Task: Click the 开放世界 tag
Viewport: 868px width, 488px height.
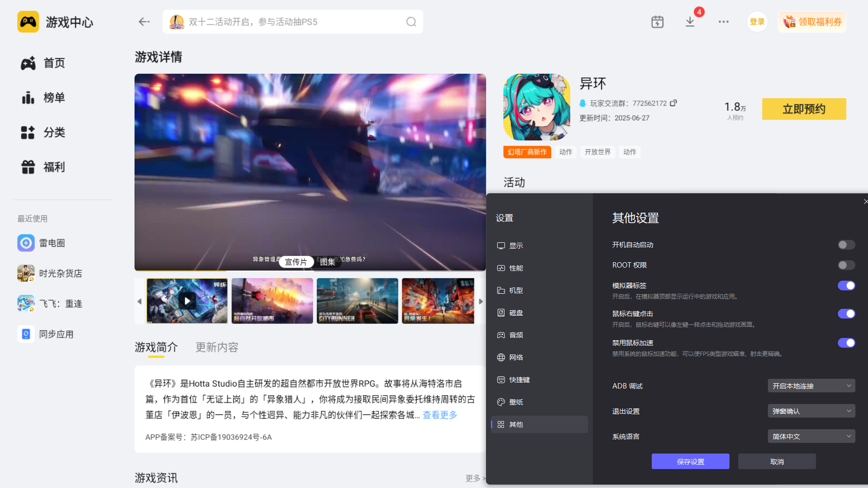Action: pos(597,152)
